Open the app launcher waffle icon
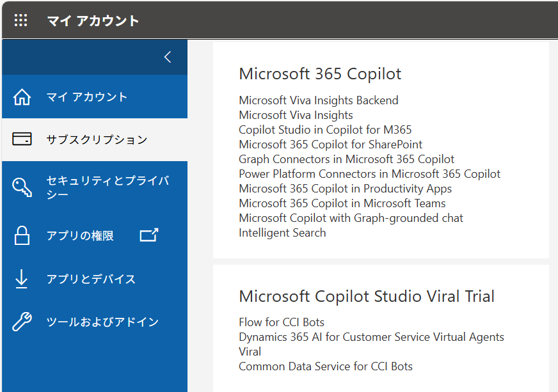 20,20
